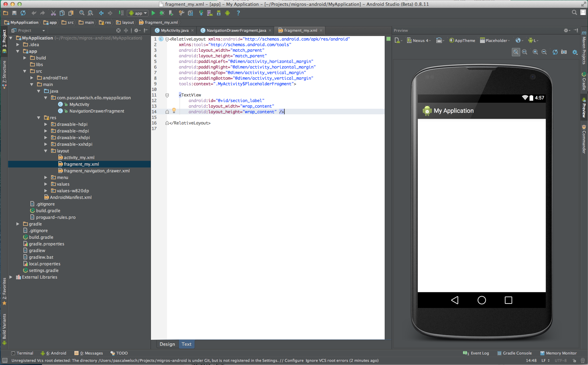Toggle Zoom to Fit in the preview
The width and height of the screenshot is (588, 365).
coord(516,52)
